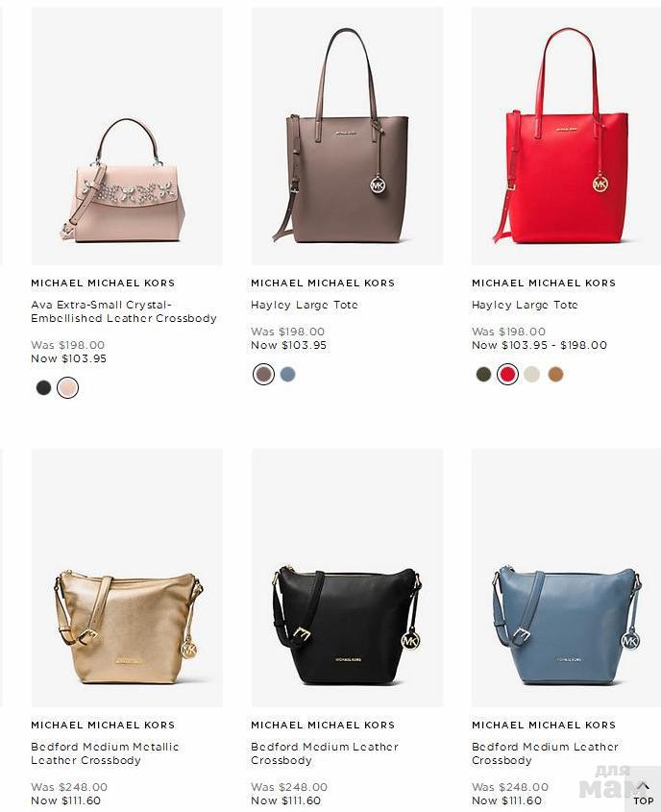Pick cream swatch on red Hayley tote
661x812 pixels.
coord(531,374)
